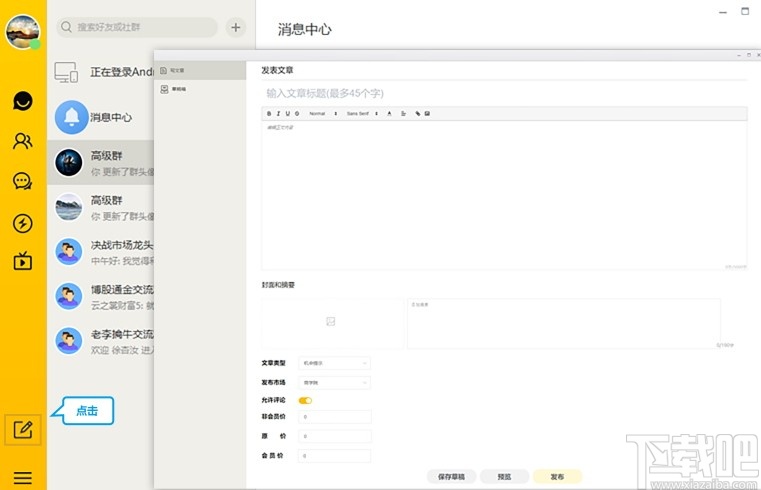Click the cover image upload placeholder
The width and height of the screenshot is (761, 490).
(x=331, y=322)
